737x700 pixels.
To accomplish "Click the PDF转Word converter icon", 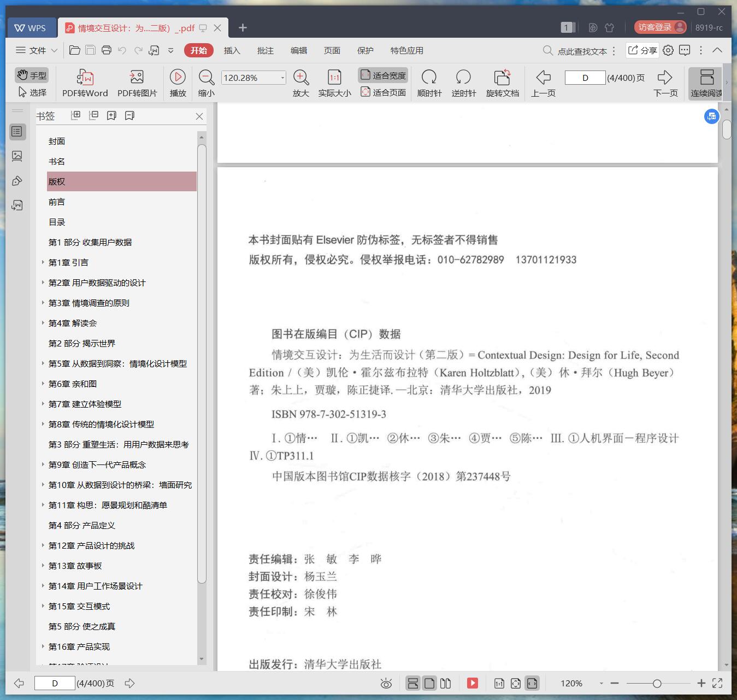I will pyautogui.click(x=85, y=77).
